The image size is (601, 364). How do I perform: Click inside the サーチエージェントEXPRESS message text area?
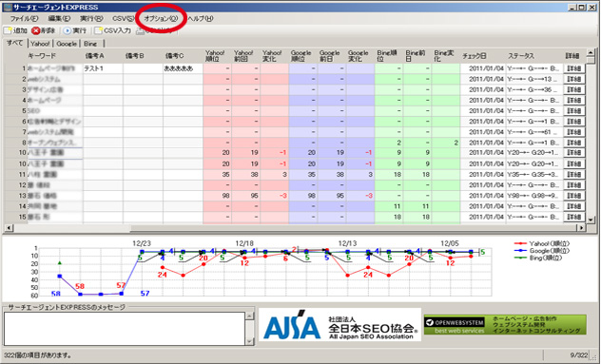coord(125,329)
